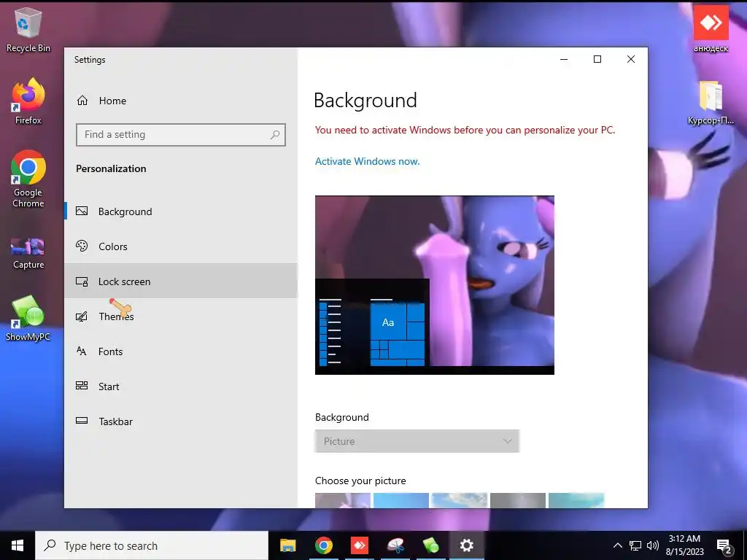Open ShowMyPC from the taskbar
The image size is (747, 560).
[431, 545]
